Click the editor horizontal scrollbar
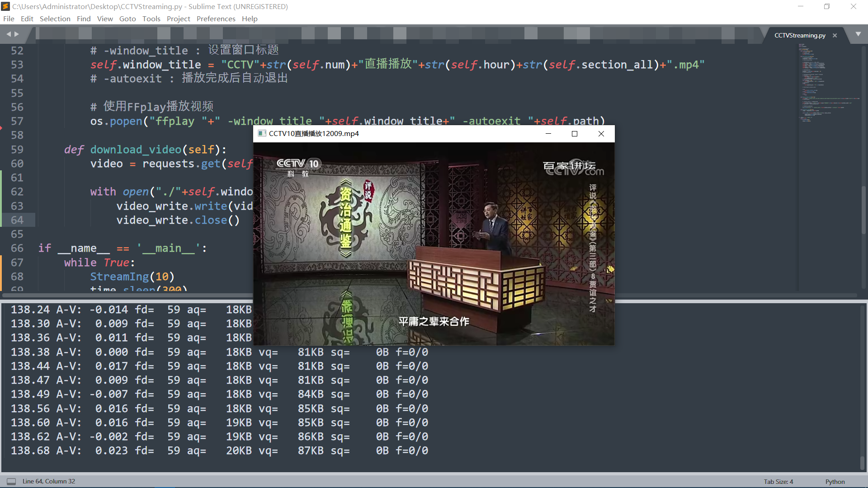The width and height of the screenshot is (868, 488). (x=127, y=296)
